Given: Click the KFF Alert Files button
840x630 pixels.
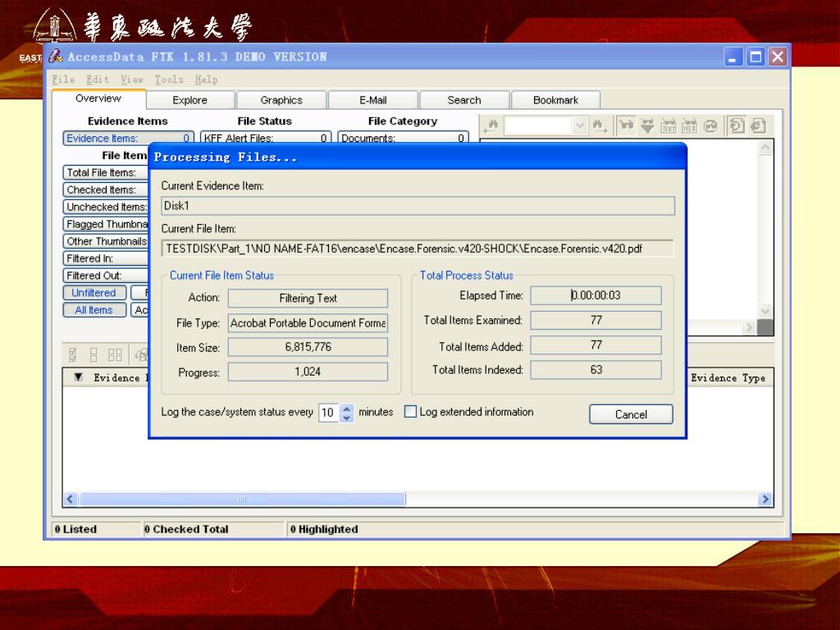Looking at the screenshot, I should 266,138.
